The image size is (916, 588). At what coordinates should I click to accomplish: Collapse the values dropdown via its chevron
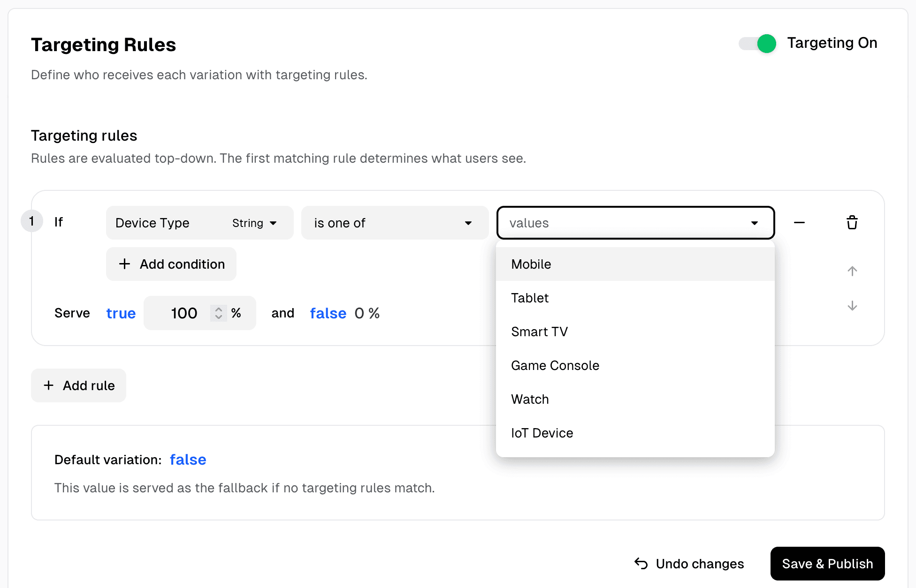pos(754,223)
